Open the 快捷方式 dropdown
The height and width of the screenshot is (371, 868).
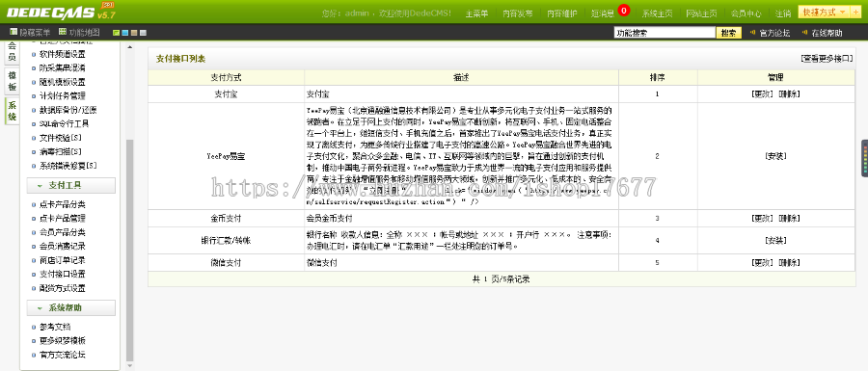pyautogui.click(x=824, y=13)
